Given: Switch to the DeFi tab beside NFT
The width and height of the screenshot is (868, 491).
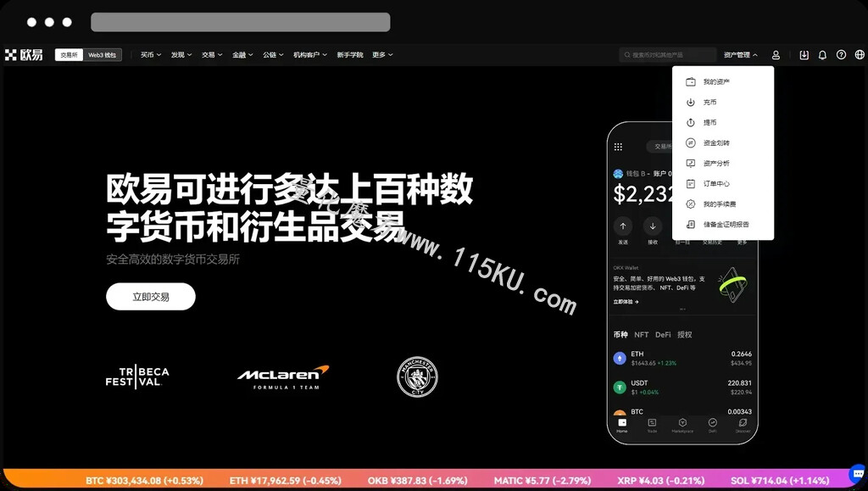Looking at the screenshot, I should 663,334.
